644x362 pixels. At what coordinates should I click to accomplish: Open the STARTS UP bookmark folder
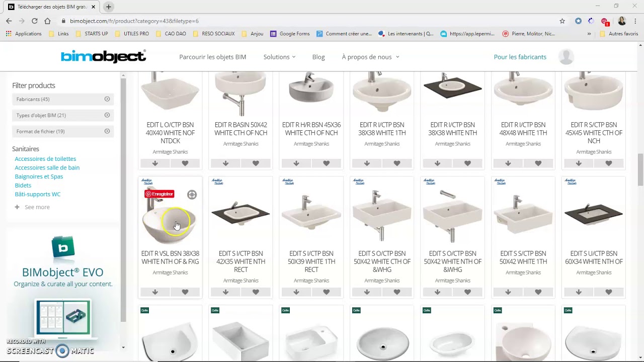pyautogui.click(x=91, y=34)
